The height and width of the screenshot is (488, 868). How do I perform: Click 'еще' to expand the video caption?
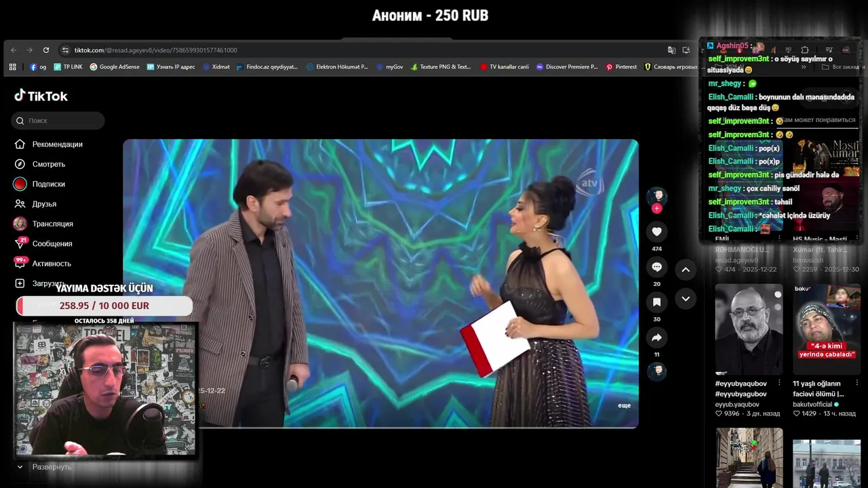(624, 405)
